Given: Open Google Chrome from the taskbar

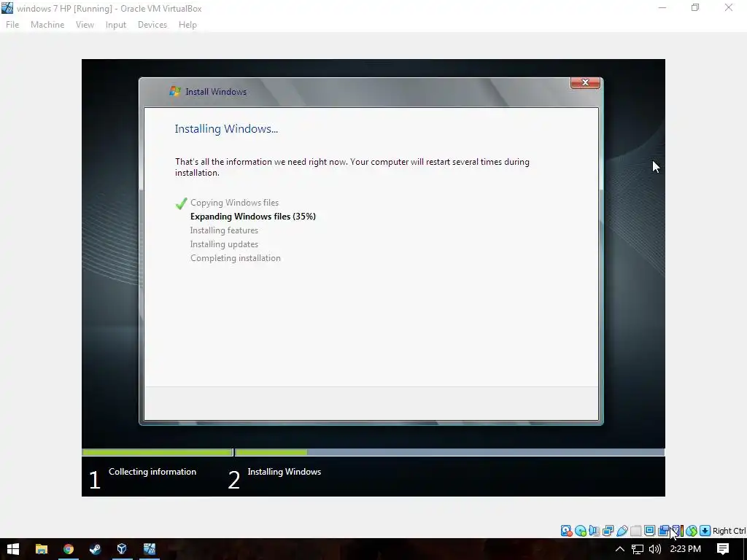Looking at the screenshot, I should click(x=68, y=549).
